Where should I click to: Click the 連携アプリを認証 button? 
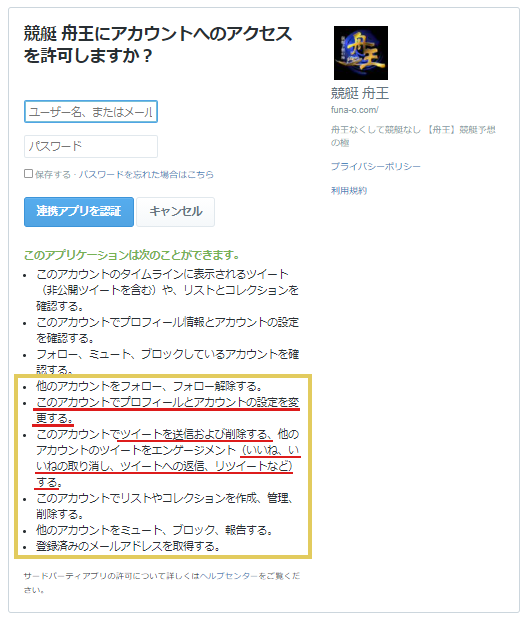click(79, 212)
